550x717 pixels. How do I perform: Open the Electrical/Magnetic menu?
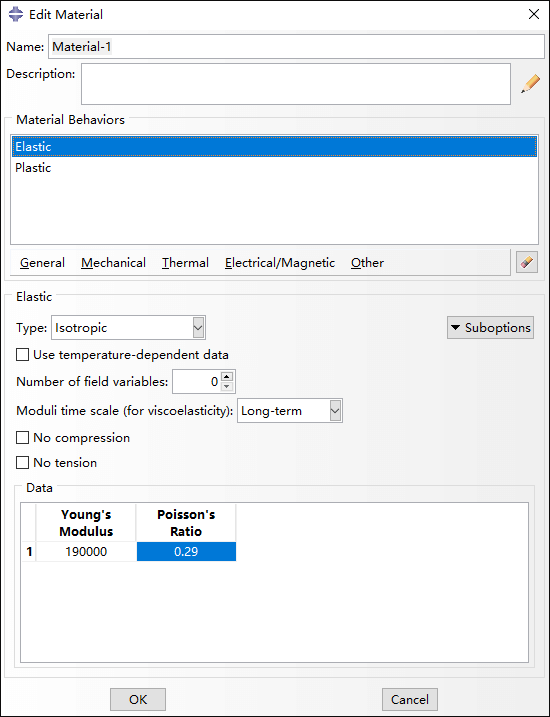(x=280, y=263)
